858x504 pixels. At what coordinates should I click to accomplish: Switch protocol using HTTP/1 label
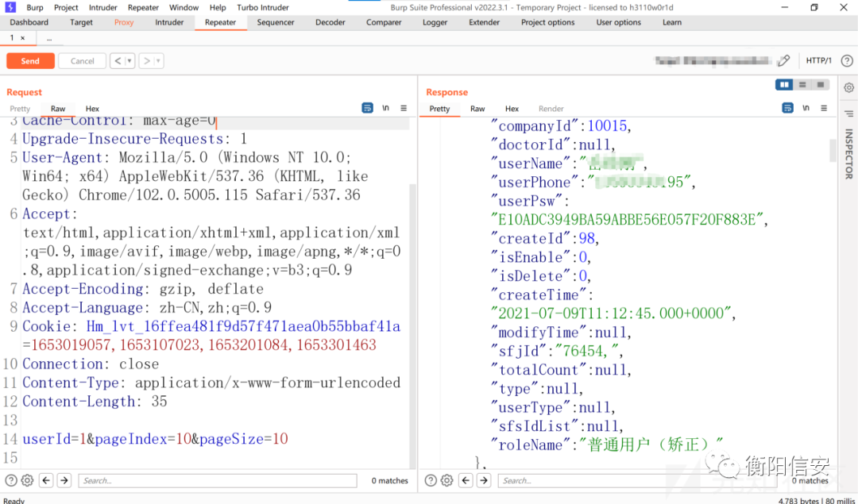818,60
